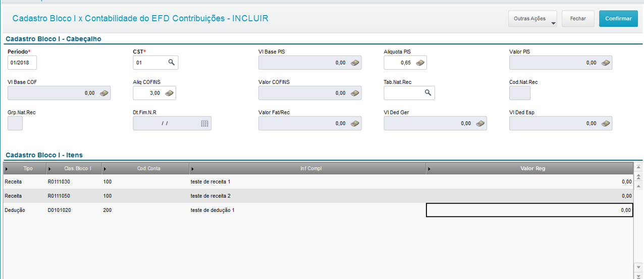Select row 'teste de receita 2'

[318, 196]
